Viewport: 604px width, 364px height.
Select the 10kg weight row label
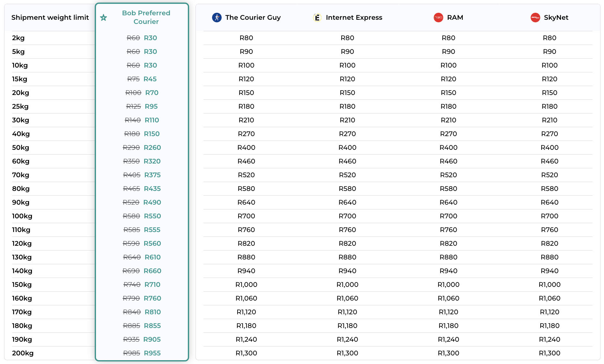click(x=20, y=65)
